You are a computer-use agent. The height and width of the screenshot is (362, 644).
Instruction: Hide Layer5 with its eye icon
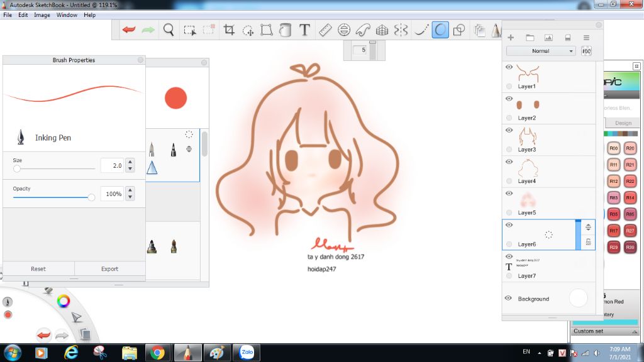point(509,194)
